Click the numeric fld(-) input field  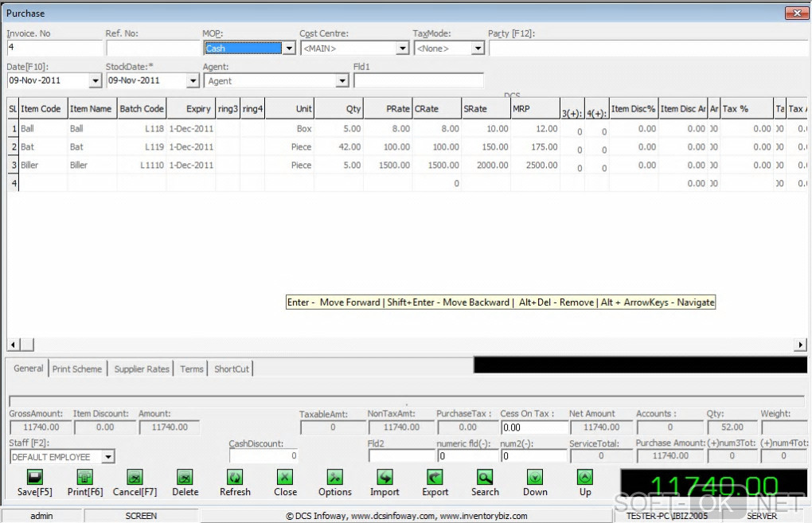[x=467, y=455]
